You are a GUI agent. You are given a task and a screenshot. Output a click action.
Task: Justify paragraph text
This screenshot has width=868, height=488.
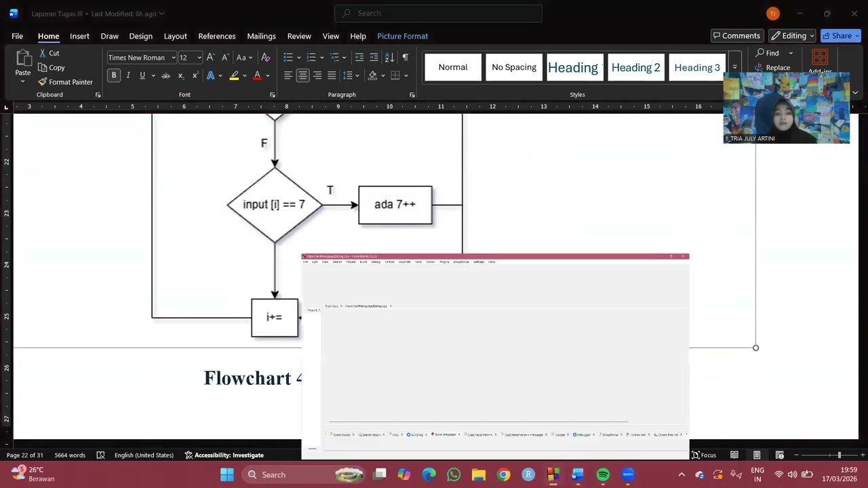pos(332,75)
